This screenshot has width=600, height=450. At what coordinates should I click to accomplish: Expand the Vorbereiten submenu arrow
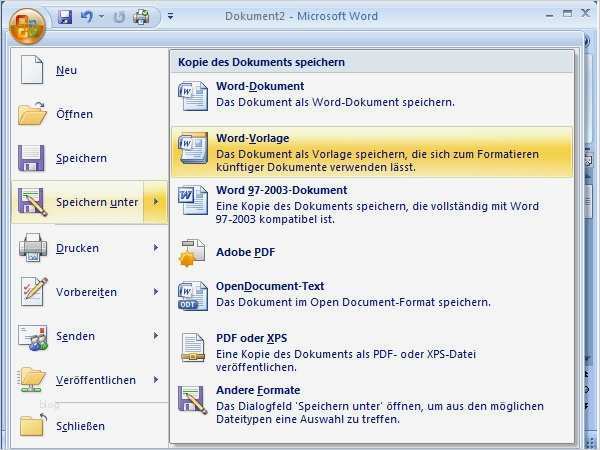156,292
